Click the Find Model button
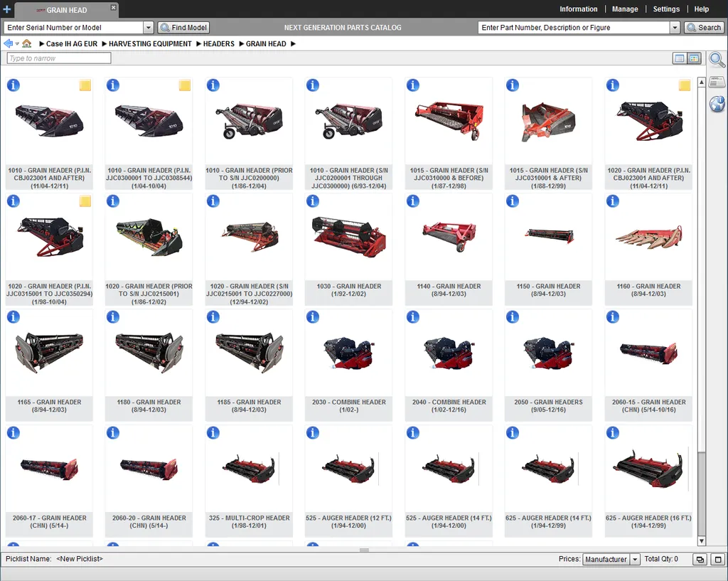The width and height of the screenshot is (728, 581). tap(183, 28)
